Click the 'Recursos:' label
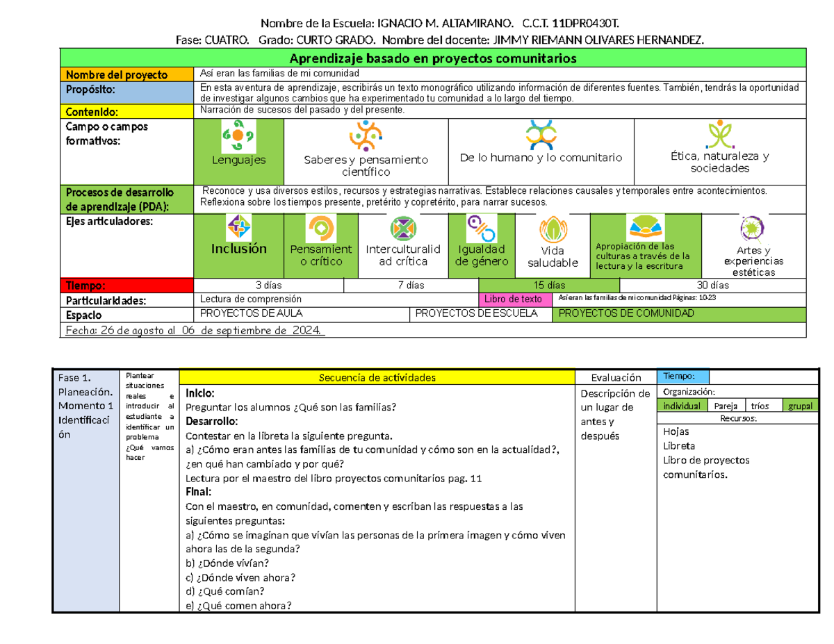This screenshot has width=834, height=644. coord(738,419)
